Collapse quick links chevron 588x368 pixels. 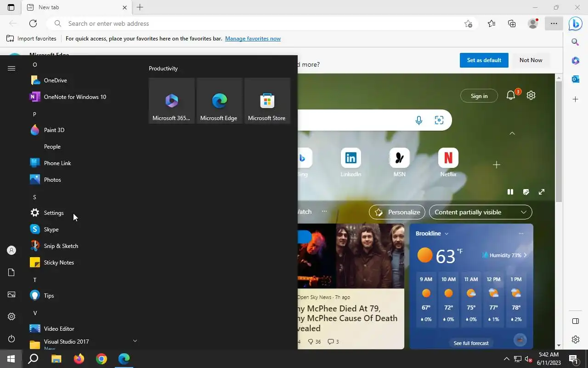coord(512,133)
